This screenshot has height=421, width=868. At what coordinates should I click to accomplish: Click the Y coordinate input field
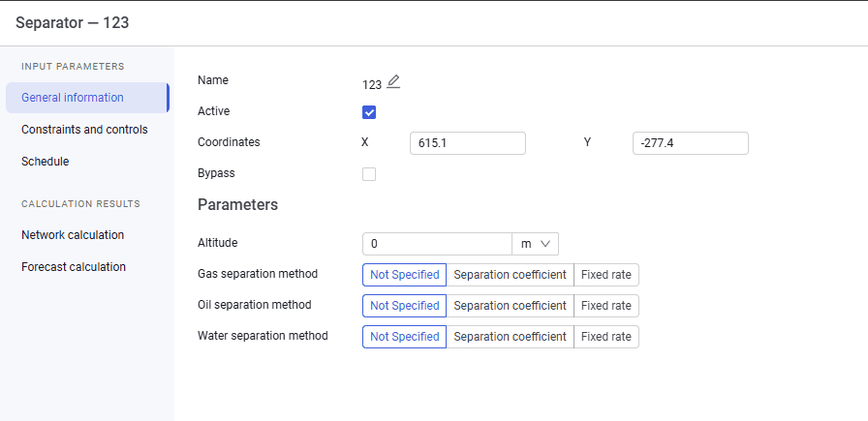pyautogui.click(x=691, y=143)
